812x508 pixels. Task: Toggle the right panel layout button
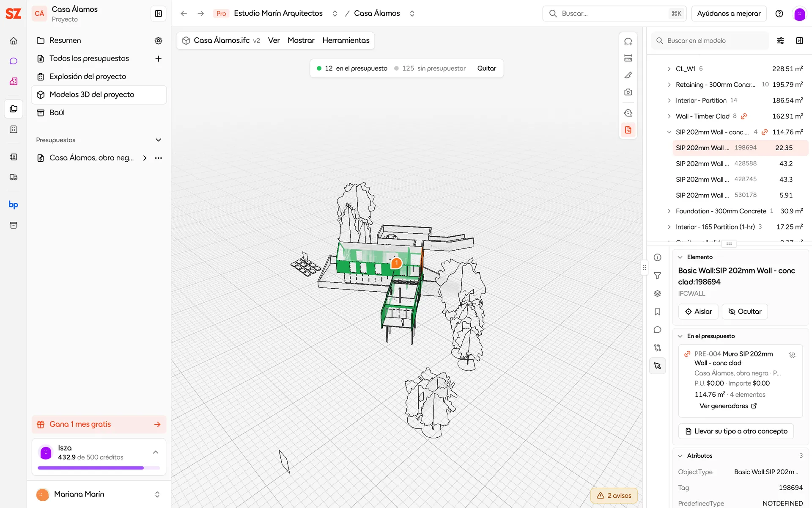(799, 41)
